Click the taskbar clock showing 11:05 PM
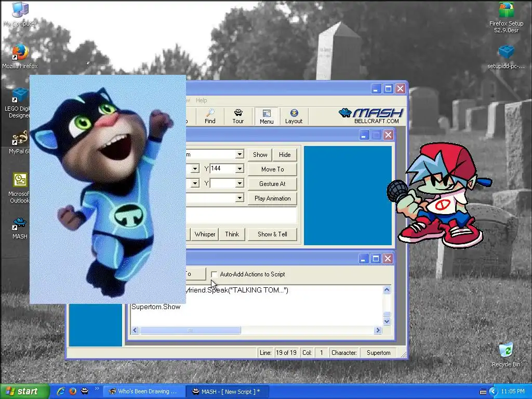This screenshot has height=399, width=532. (513, 392)
